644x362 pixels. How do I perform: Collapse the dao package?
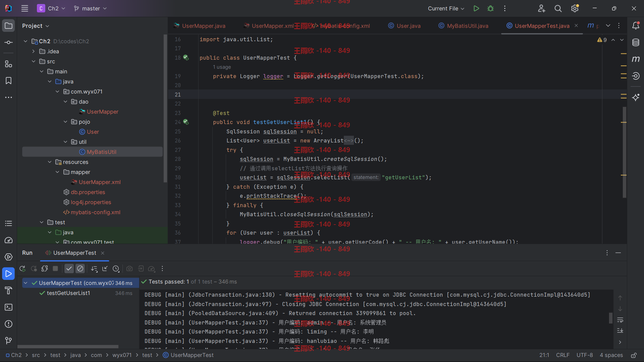tap(65, 102)
